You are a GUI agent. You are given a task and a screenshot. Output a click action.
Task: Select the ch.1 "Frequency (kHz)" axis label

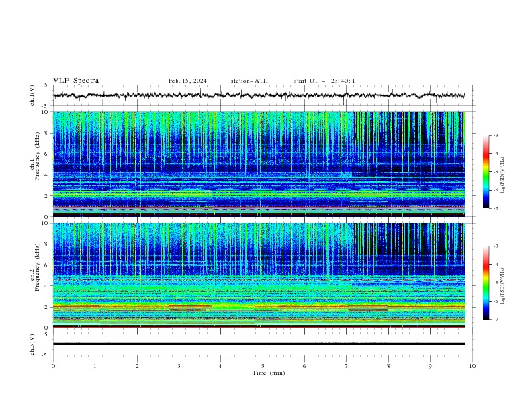tap(38, 155)
